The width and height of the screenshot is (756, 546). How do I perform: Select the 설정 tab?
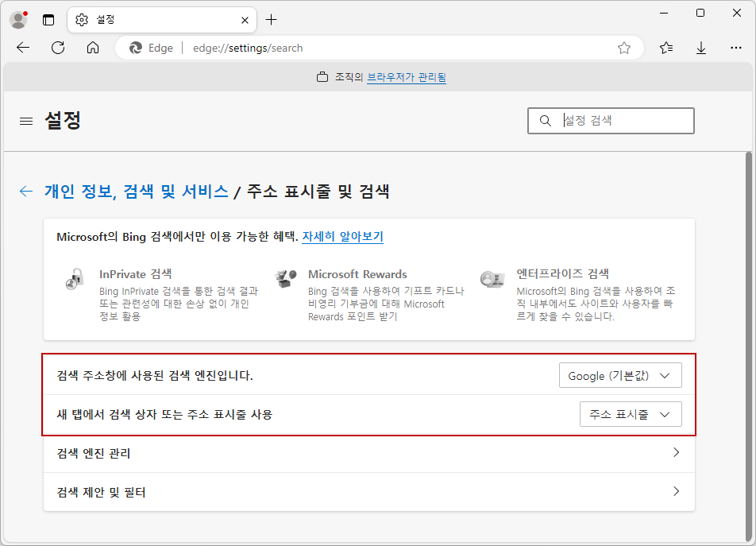click(x=162, y=20)
